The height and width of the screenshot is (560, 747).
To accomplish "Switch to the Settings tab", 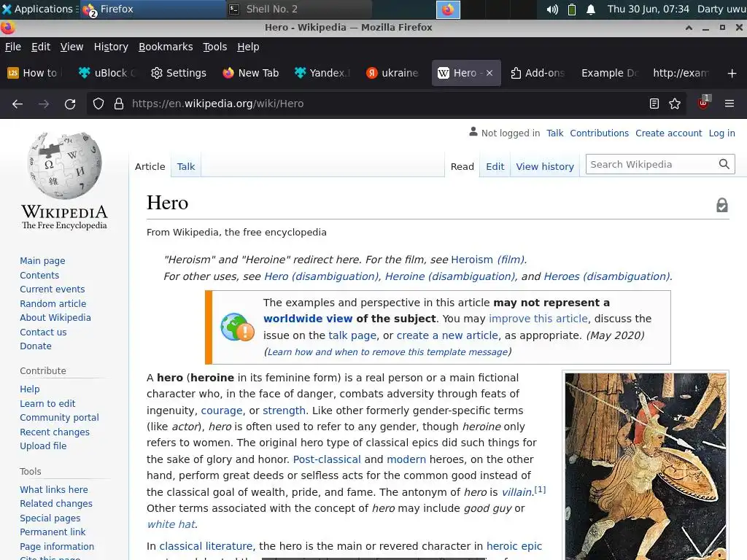I will tap(179, 74).
